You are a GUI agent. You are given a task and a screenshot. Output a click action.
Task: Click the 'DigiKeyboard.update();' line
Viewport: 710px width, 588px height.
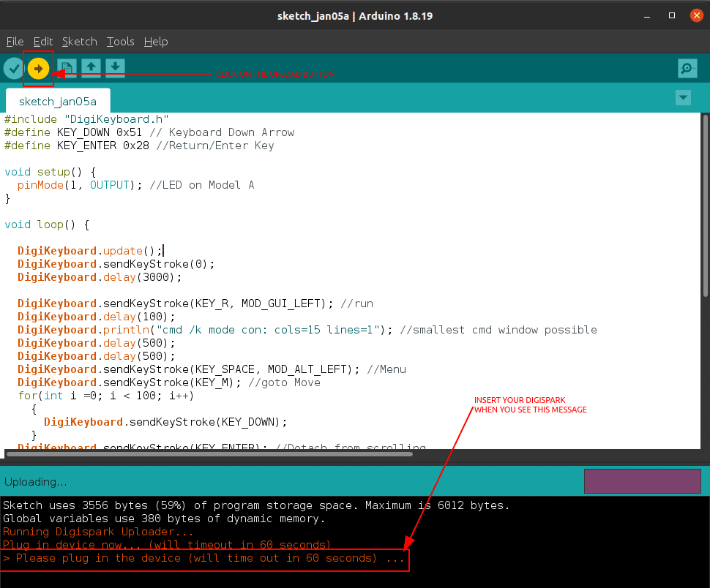click(89, 251)
